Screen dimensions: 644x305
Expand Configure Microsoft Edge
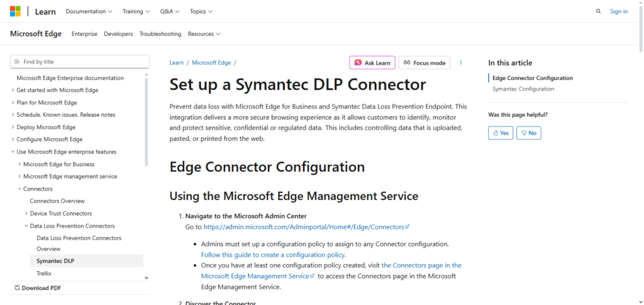tap(47, 140)
